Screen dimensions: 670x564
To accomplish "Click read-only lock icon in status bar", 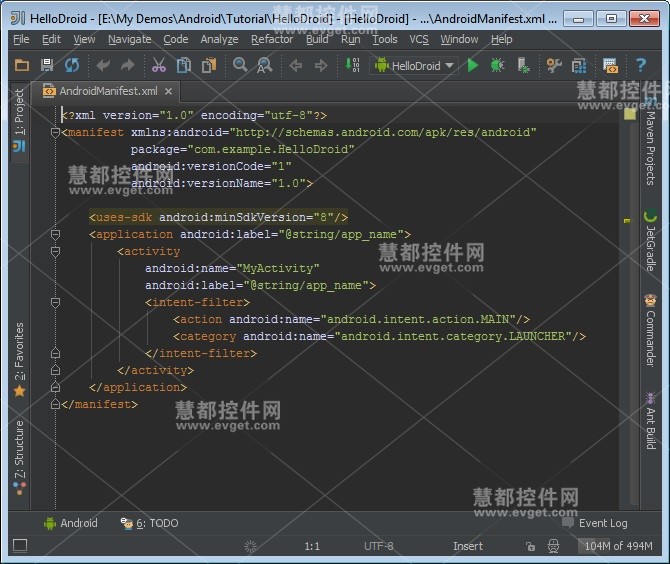I will [x=530, y=546].
